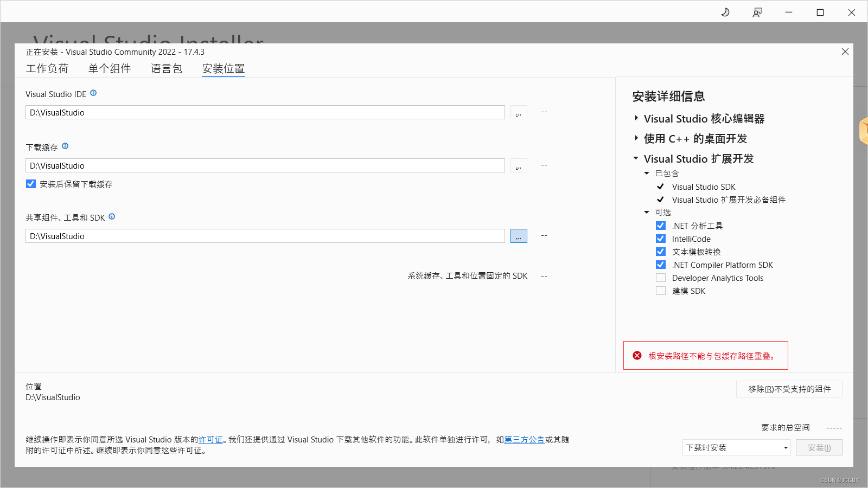Expand Visual Studio 核心编辑器 details
Screen dimensions: 868x488
[636, 118]
